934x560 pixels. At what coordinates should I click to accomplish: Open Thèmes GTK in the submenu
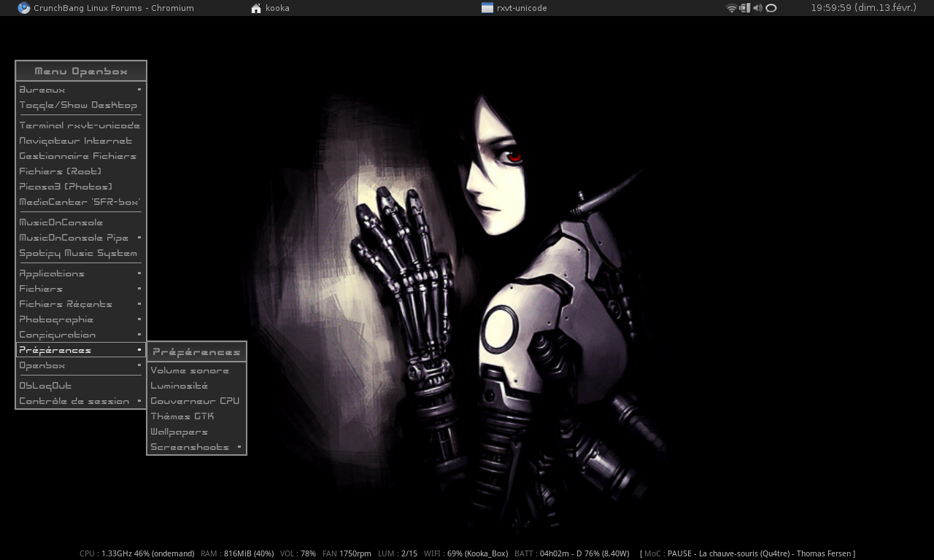point(197,416)
